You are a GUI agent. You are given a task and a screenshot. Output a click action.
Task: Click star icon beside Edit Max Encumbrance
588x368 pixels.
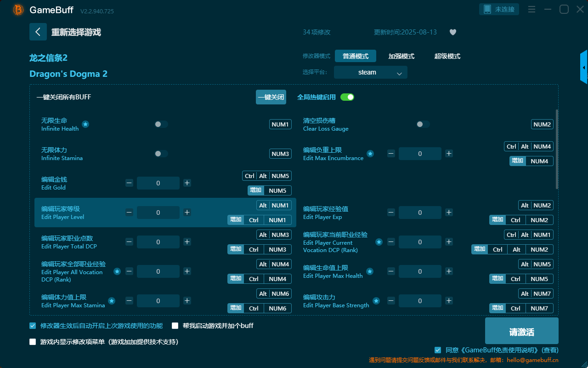(x=370, y=154)
